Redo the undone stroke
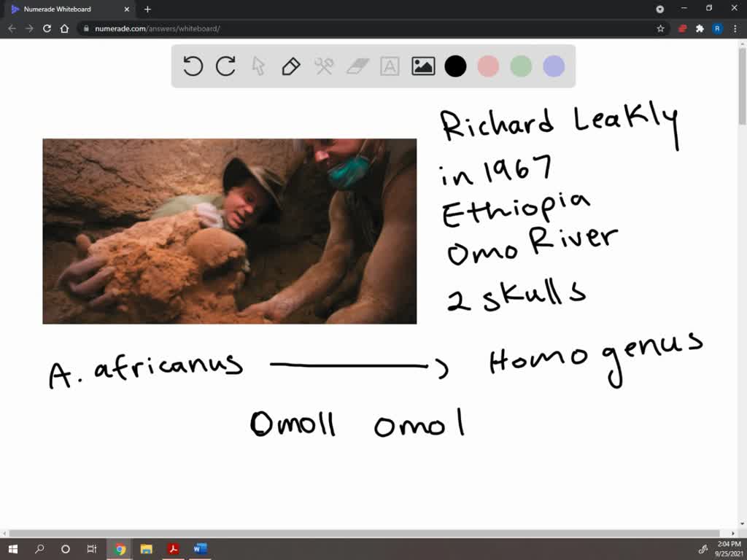 coord(225,66)
